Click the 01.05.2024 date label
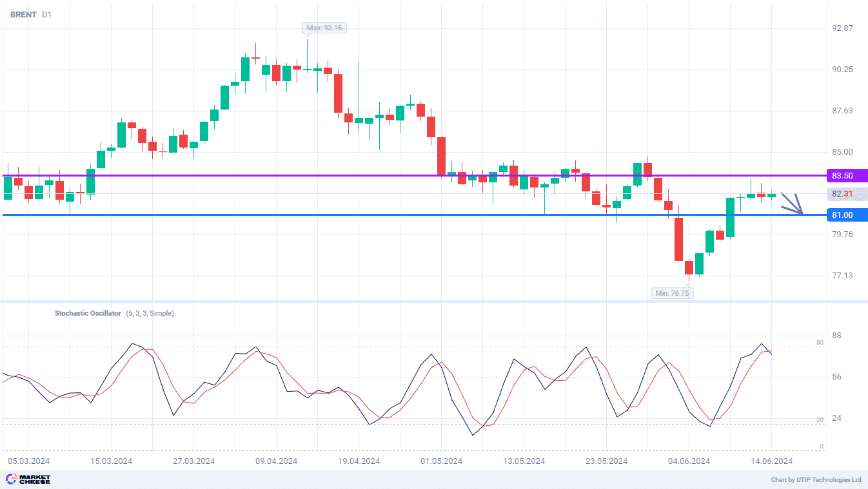The height and width of the screenshot is (489, 868). [441, 461]
